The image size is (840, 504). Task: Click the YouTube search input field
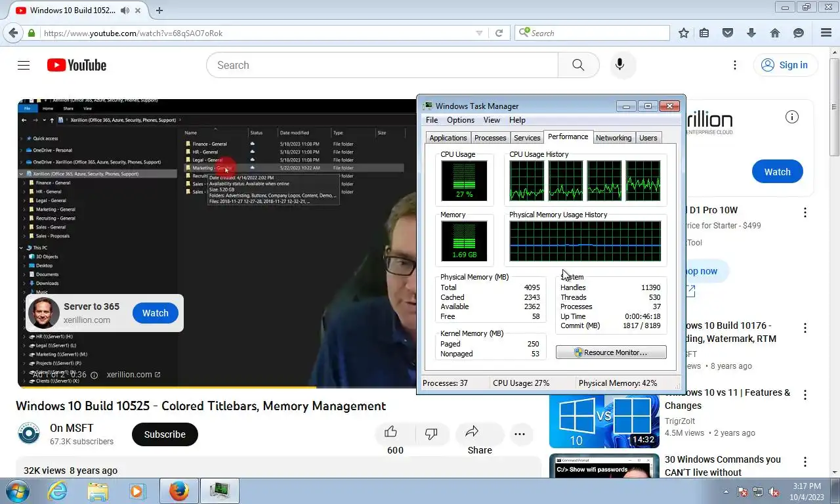(382, 65)
